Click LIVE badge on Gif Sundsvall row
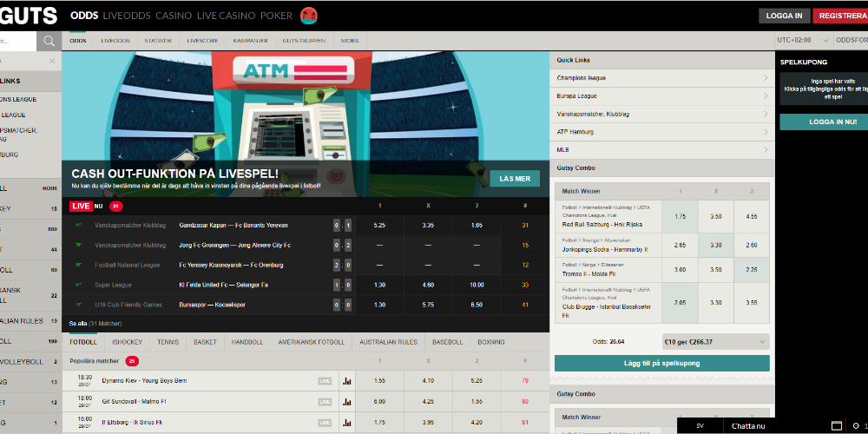Screen dimensions: 868x434 [x=325, y=402]
